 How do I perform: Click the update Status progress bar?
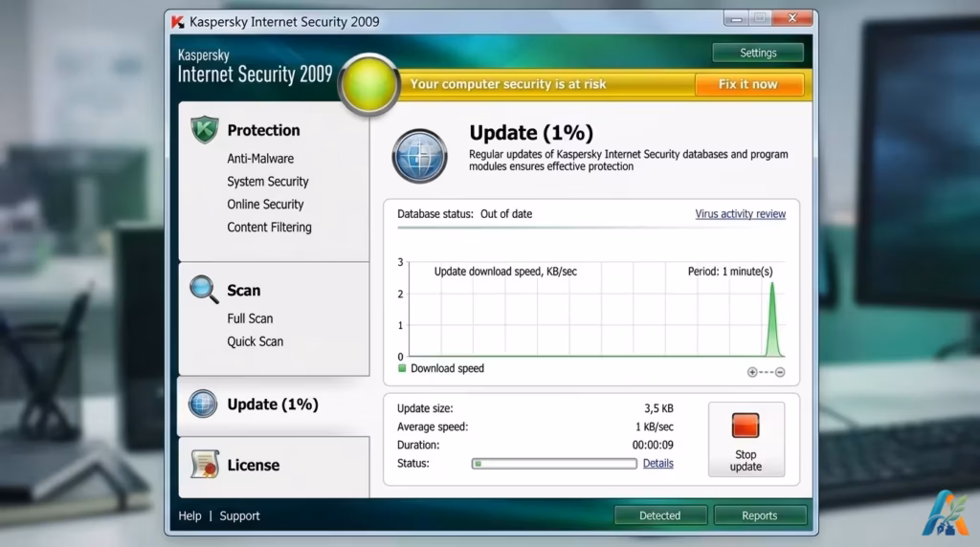click(554, 464)
